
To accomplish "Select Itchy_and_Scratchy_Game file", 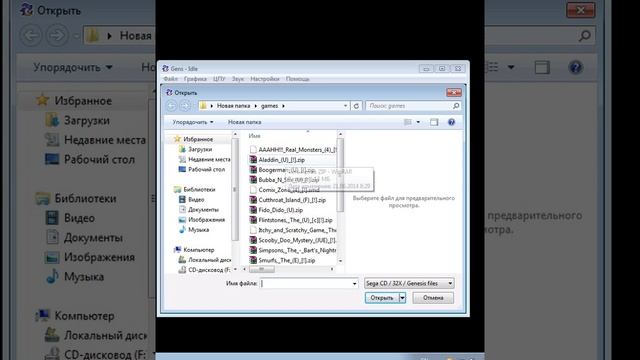I will tap(293, 230).
